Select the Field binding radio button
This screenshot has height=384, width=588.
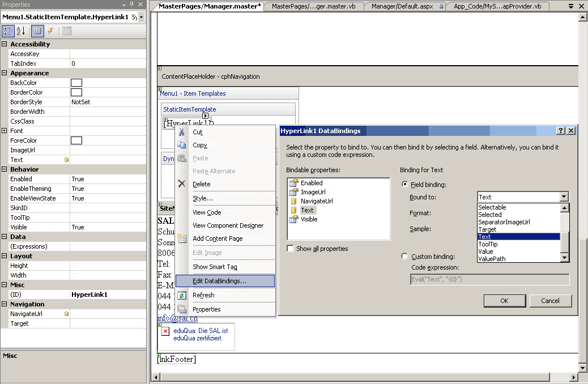click(x=404, y=184)
